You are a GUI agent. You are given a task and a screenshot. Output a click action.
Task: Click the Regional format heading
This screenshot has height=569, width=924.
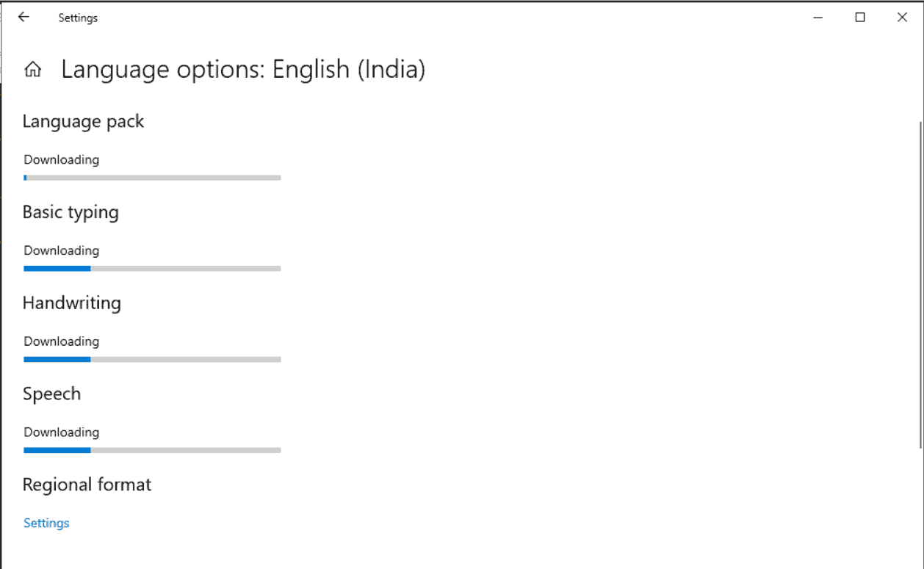[87, 484]
